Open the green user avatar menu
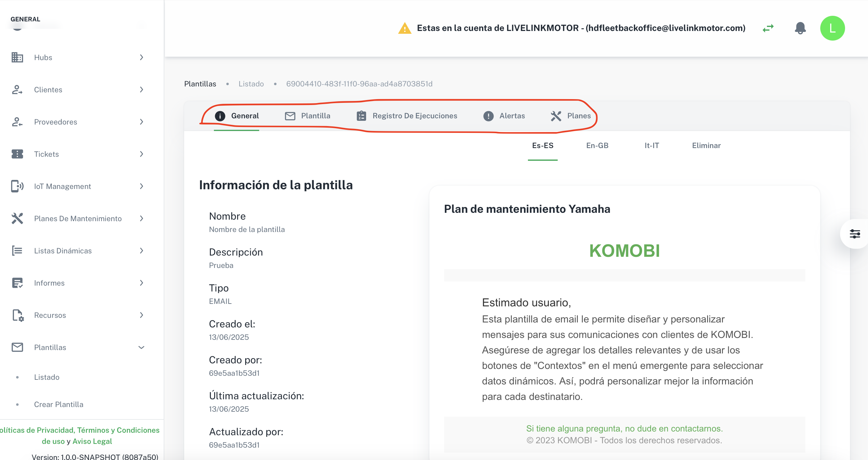The image size is (868, 460). pos(832,28)
